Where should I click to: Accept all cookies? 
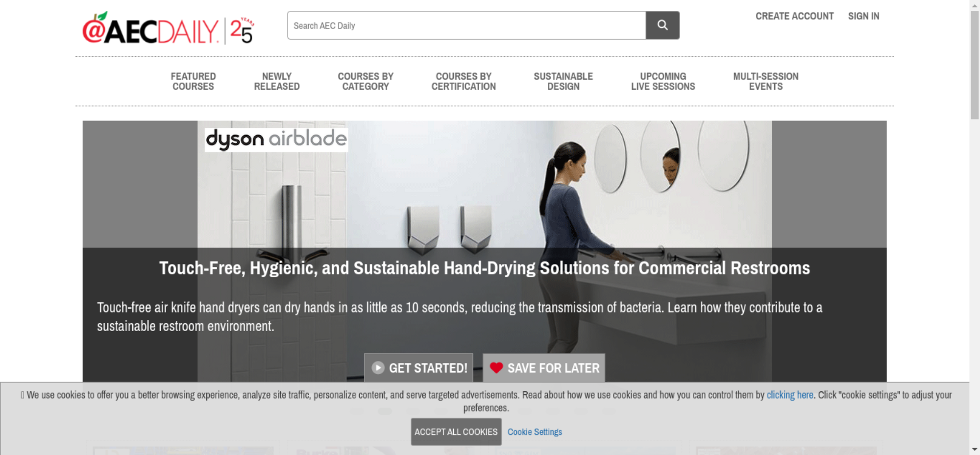(456, 431)
